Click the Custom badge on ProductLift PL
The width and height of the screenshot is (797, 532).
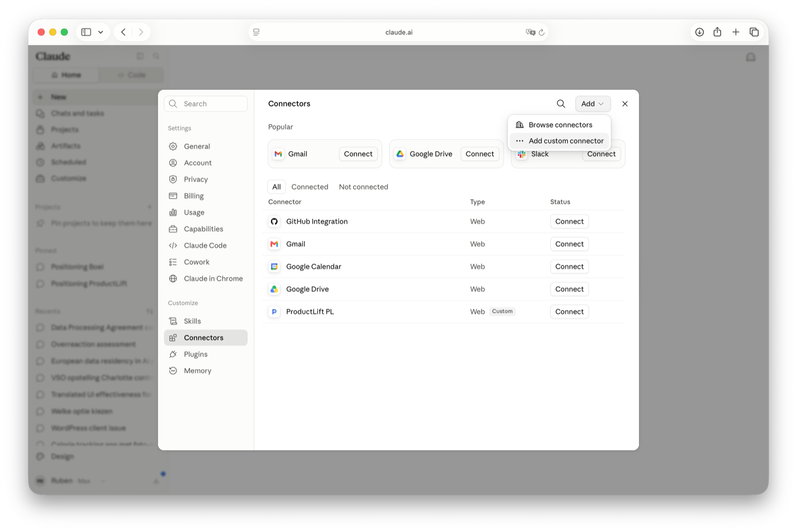click(x=502, y=311)
